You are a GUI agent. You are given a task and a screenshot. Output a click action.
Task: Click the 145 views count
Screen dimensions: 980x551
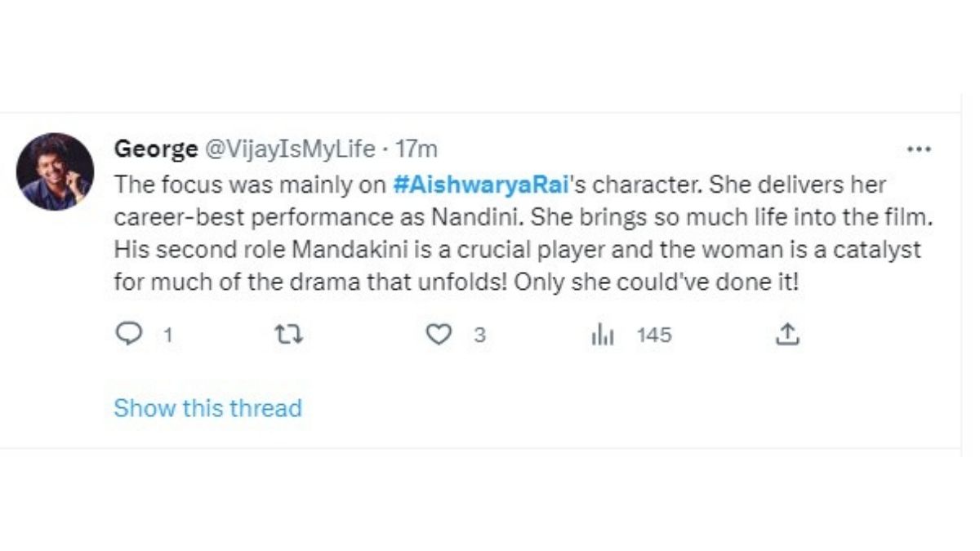point(654,335)
